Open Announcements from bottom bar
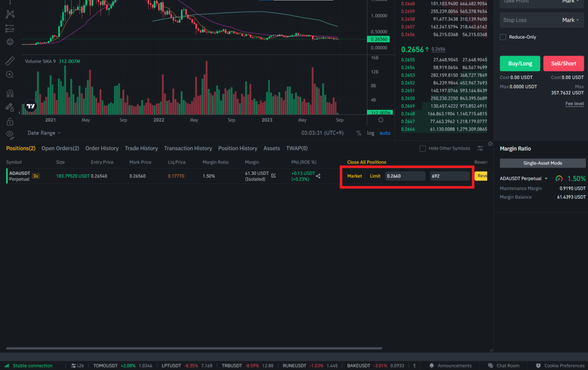 point(450,365)
